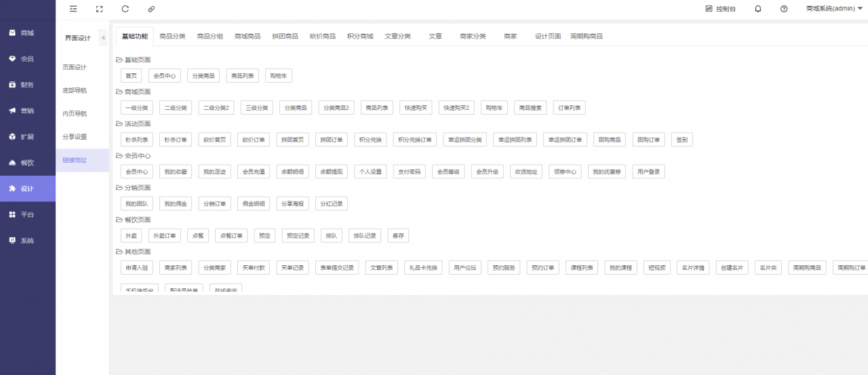Toggle fullscreen mode icon in the top bar

(x=99, y=9)
